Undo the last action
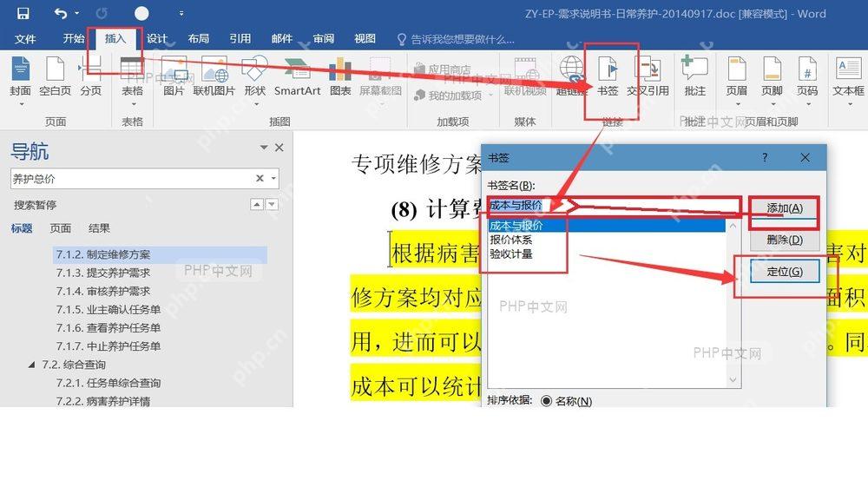 click(61, 13)
